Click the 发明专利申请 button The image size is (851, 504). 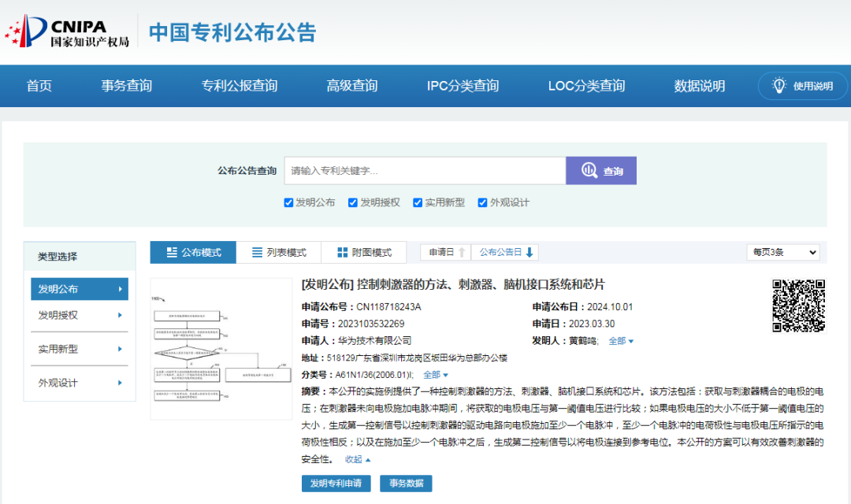click(x=336, y=484)
